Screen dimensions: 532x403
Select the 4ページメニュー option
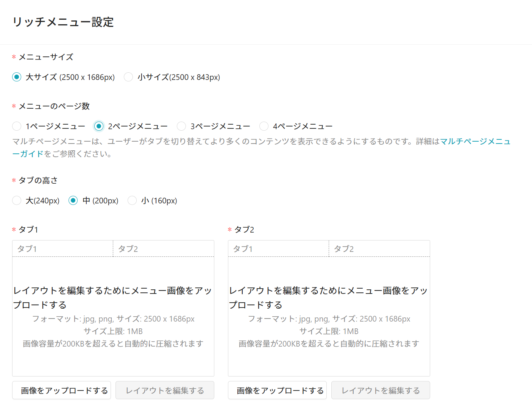coord(264,126)
